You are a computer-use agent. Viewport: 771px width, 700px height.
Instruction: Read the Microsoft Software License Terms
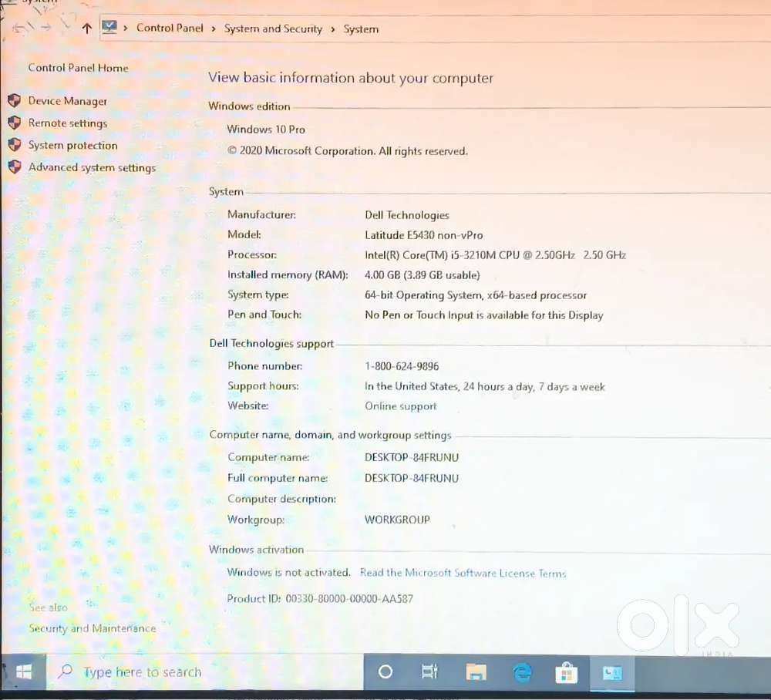pos(463,573)
